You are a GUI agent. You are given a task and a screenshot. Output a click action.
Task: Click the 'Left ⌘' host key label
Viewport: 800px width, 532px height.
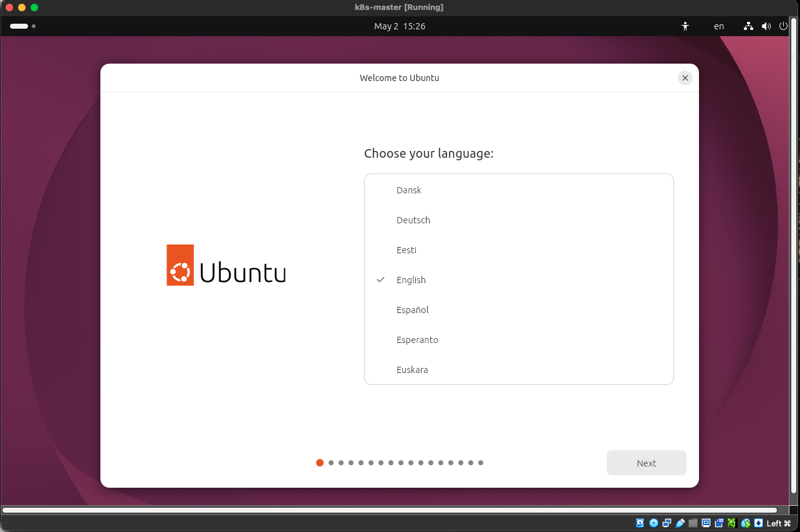pos(779,523)
